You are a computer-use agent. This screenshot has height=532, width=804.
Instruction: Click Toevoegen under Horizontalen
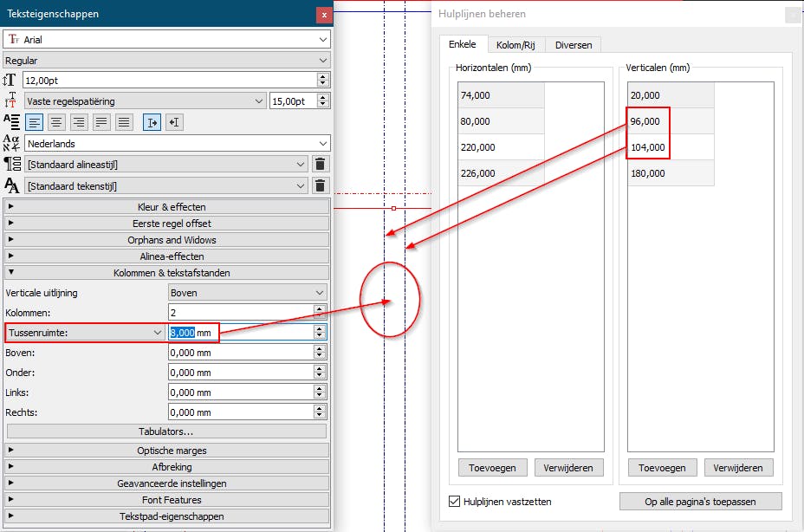[x=492, y=468]
